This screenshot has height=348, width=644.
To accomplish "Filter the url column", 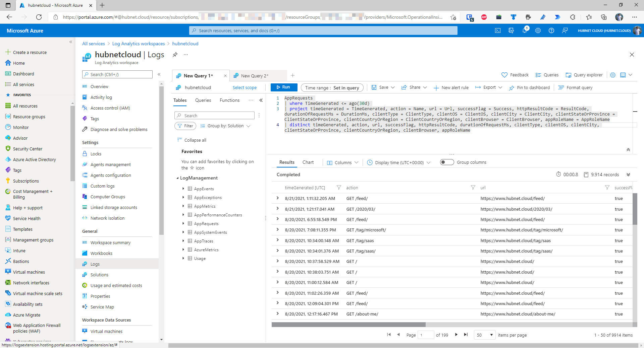I will [607, 188].
